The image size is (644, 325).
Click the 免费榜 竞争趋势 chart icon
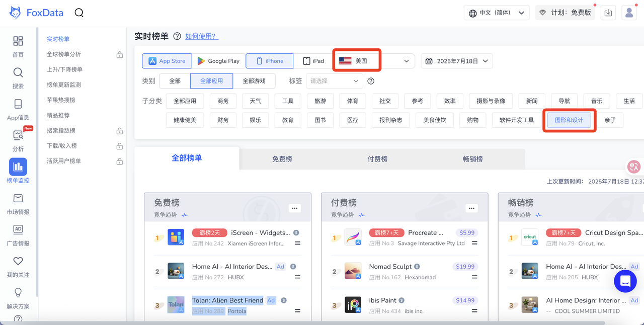185,215
